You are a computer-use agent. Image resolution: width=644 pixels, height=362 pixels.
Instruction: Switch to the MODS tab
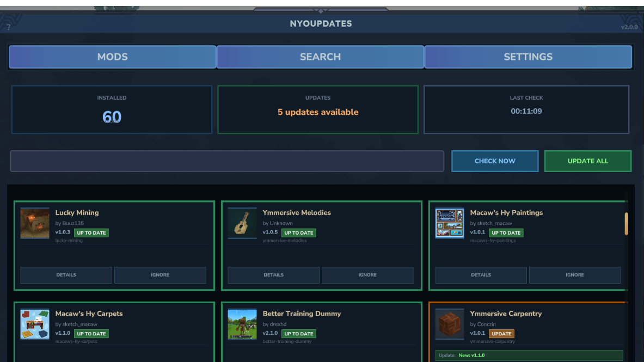(113, 57)
